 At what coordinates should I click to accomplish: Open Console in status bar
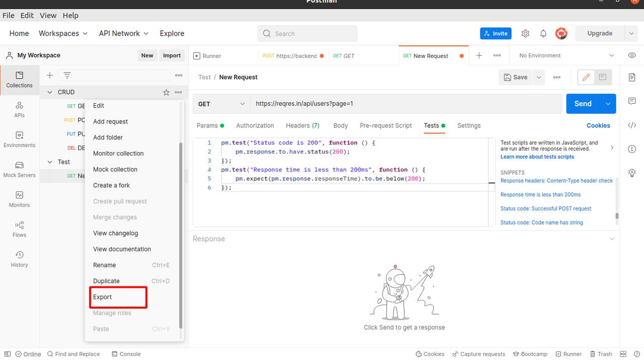click(126, 354)
